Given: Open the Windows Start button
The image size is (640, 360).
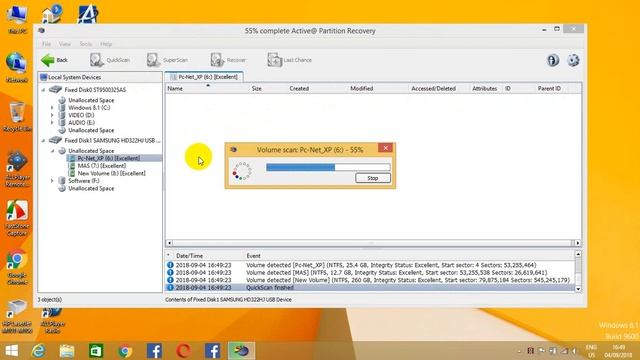Looking at the screenshot, I should coord(12,351).
